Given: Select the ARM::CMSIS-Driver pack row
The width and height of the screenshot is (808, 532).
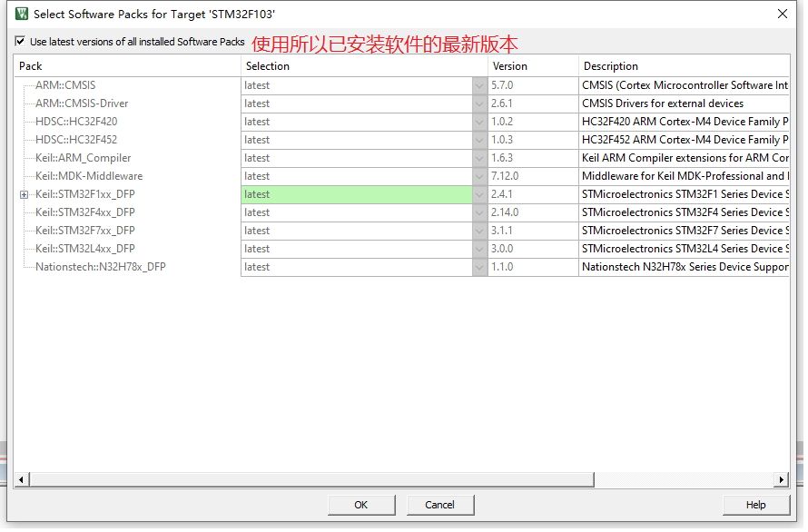Looking at the screenshot, I should pyautogui.click(x=82, y=104).
